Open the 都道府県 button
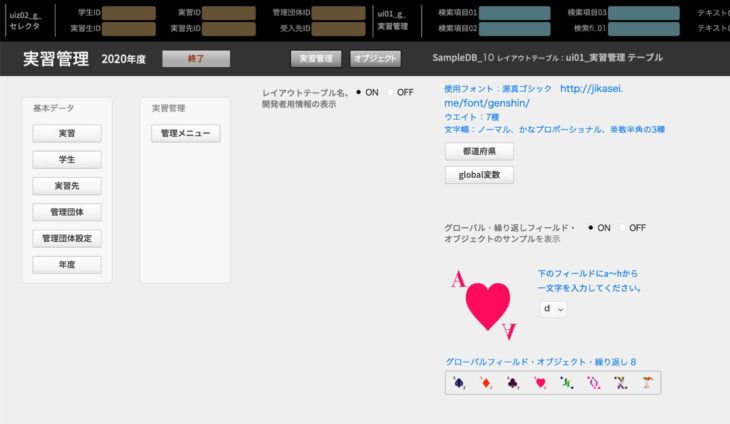730x424 pixels. pyautogui.click(x=479, y=152)
